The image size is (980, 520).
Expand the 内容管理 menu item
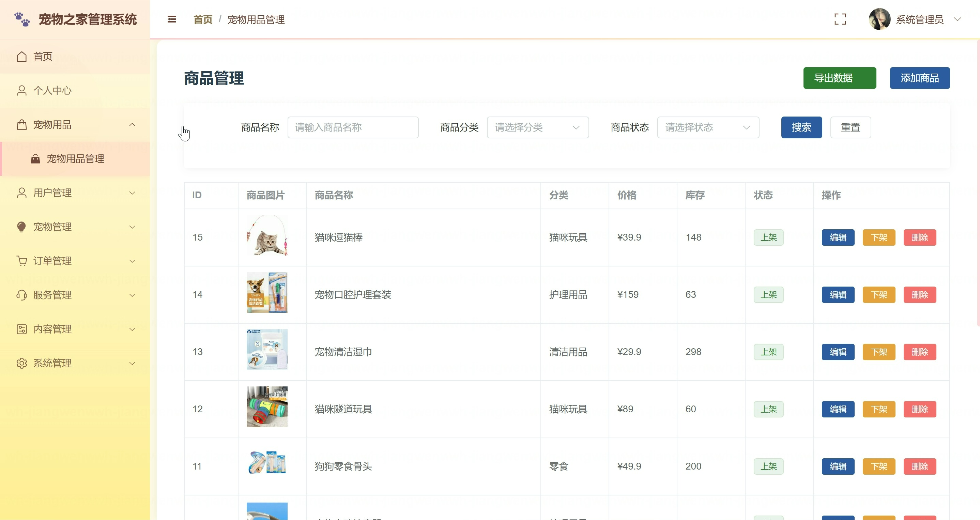(x=75, y=329)
